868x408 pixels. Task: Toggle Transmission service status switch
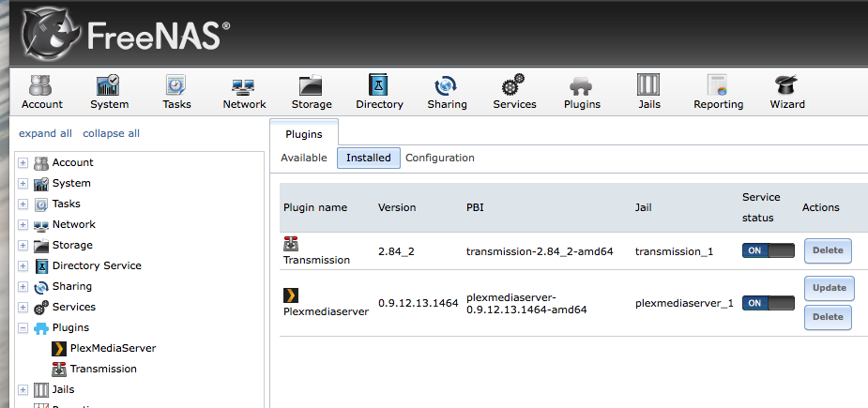768,250
